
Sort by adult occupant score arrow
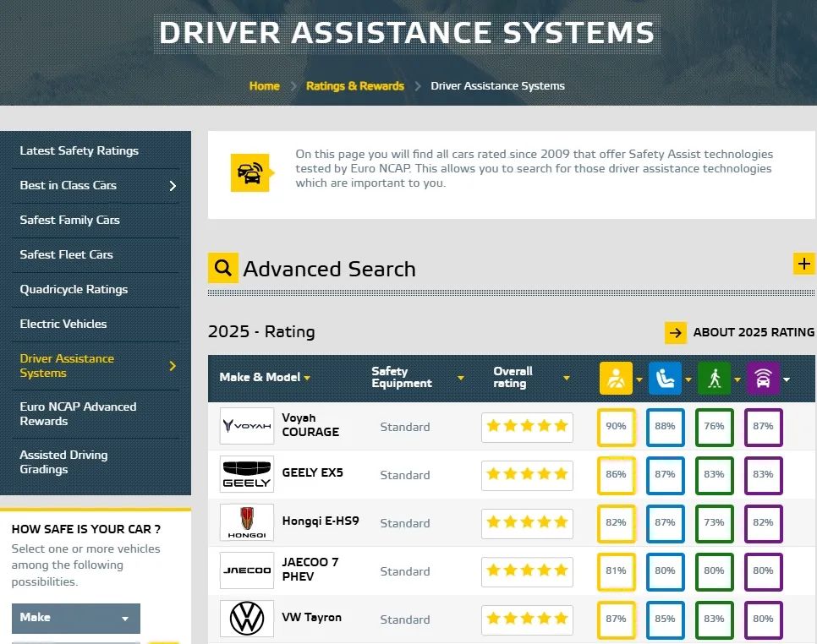click(639, 379)
